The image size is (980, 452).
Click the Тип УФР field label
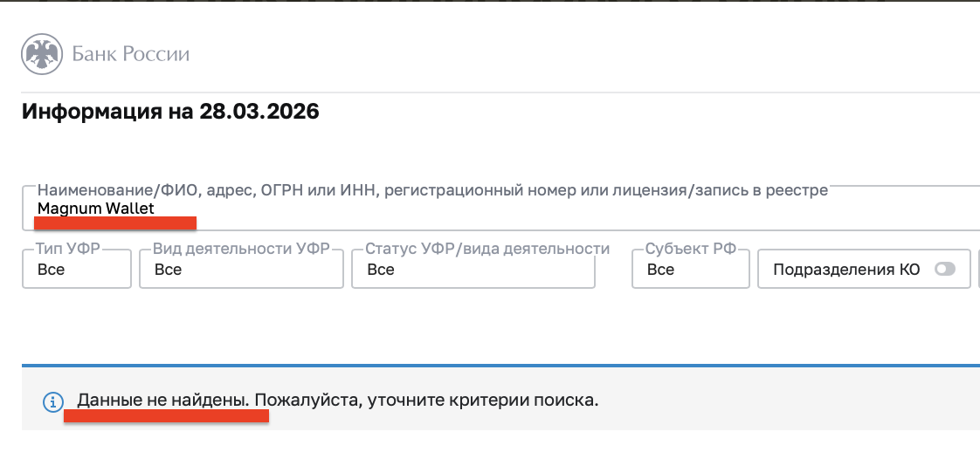[x=68, y=249]
